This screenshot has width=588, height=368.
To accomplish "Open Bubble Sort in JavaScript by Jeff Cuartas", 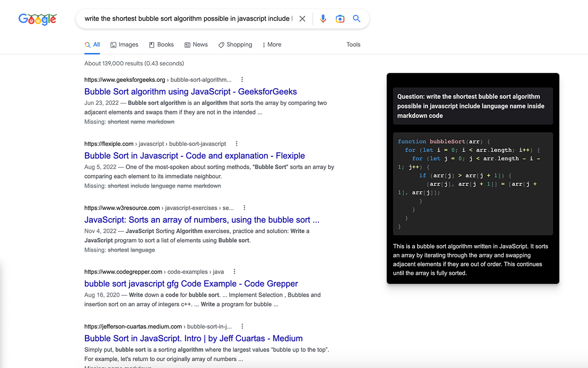I will click(x=193, y=338).
